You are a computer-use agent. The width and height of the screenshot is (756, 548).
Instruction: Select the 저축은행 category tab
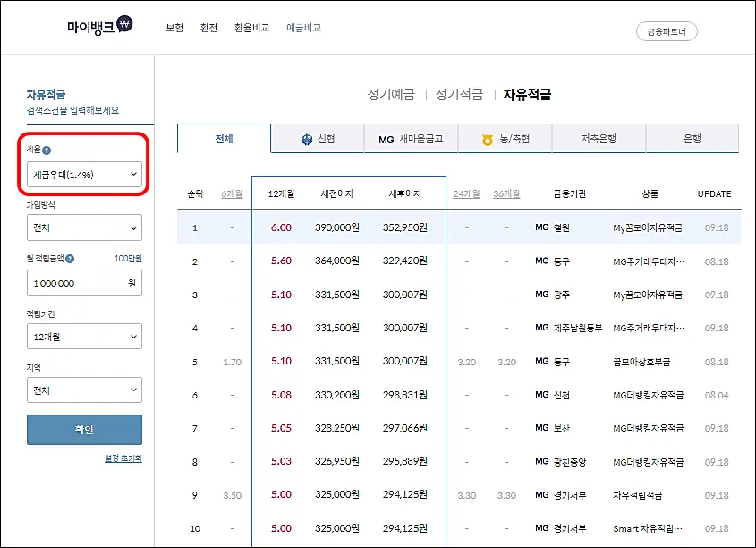(x=599, y=139)
